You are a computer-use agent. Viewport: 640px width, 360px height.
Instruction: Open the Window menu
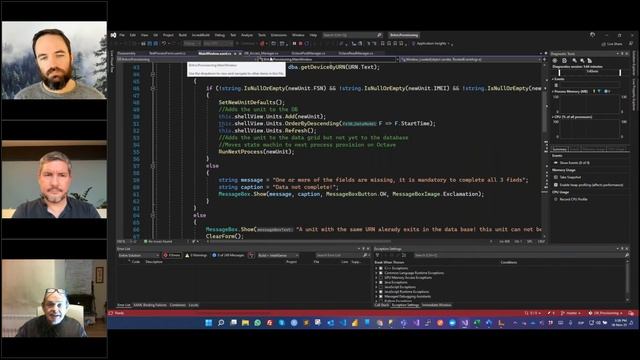pyautogui.click(x=298, y=35)
